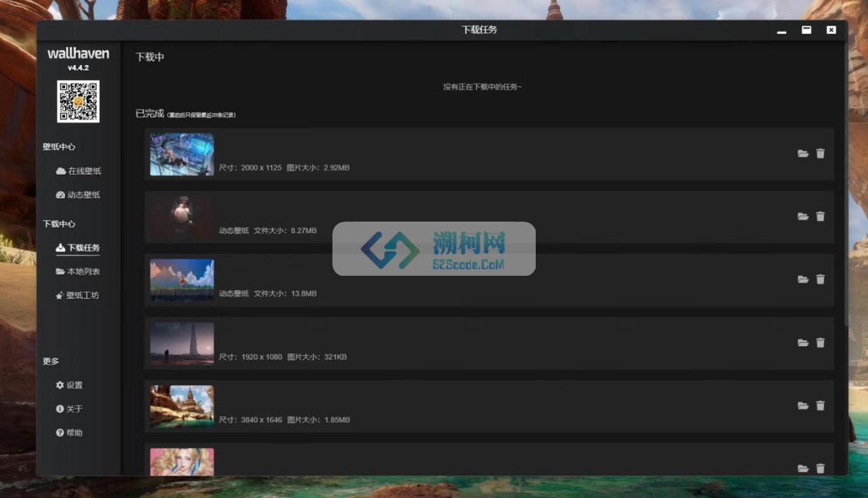
Task: Click text 尺寸：2000 x 1125
Action: tap(250, 168)
